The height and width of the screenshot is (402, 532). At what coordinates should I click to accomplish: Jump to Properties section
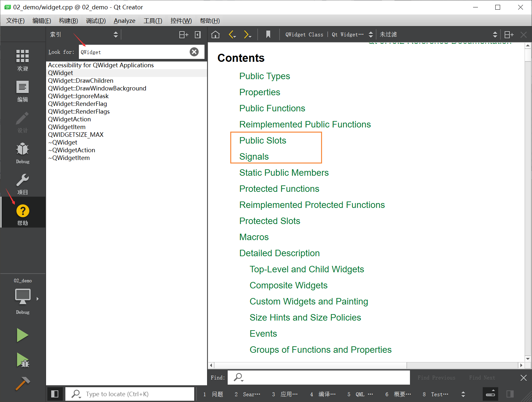(x=260, y=92)
